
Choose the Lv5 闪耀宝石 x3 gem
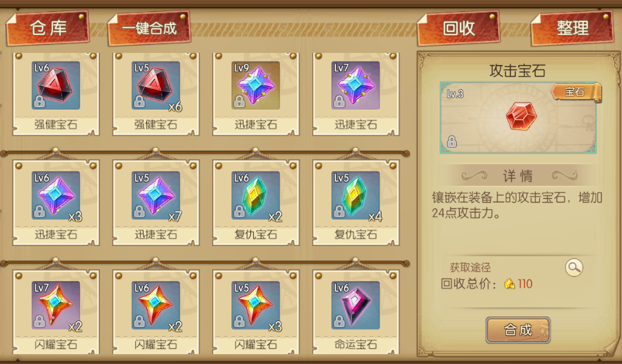(x=256, y=305)
